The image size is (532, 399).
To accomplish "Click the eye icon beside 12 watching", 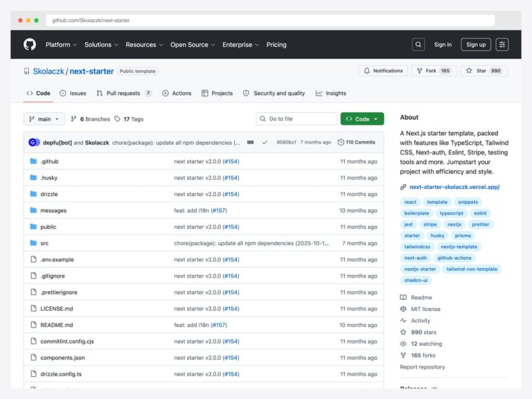I will [x=403, y=344].
